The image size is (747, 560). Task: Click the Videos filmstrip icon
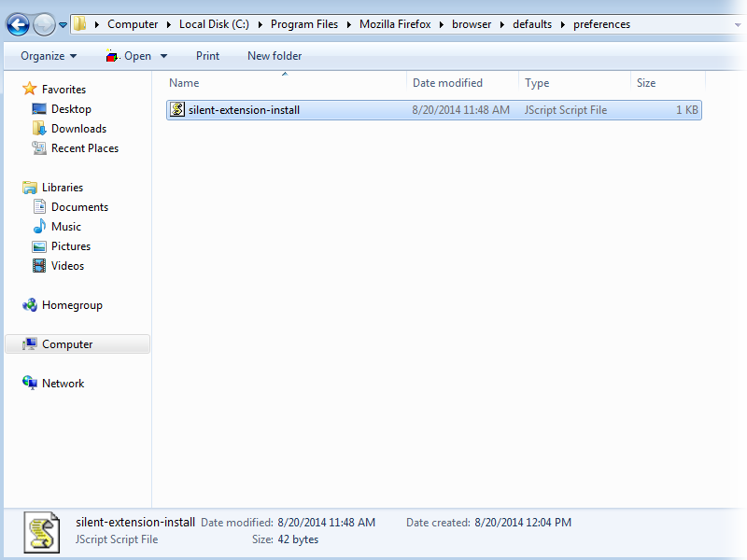click(x=39, y=265)
